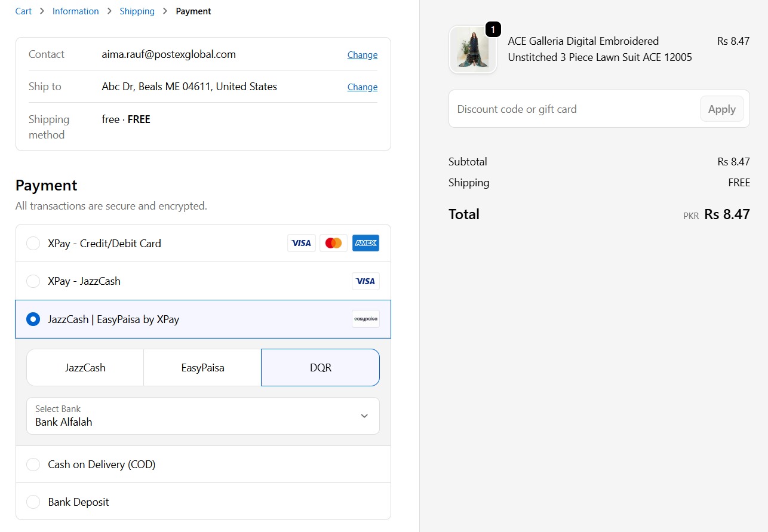Open the Select Bank dropdown

tap(203, 416)
